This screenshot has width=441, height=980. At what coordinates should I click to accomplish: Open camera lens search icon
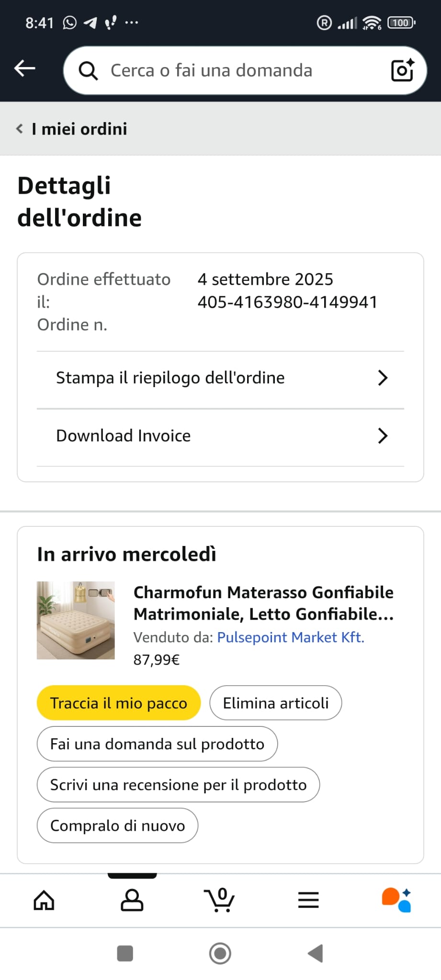point(402,70)
